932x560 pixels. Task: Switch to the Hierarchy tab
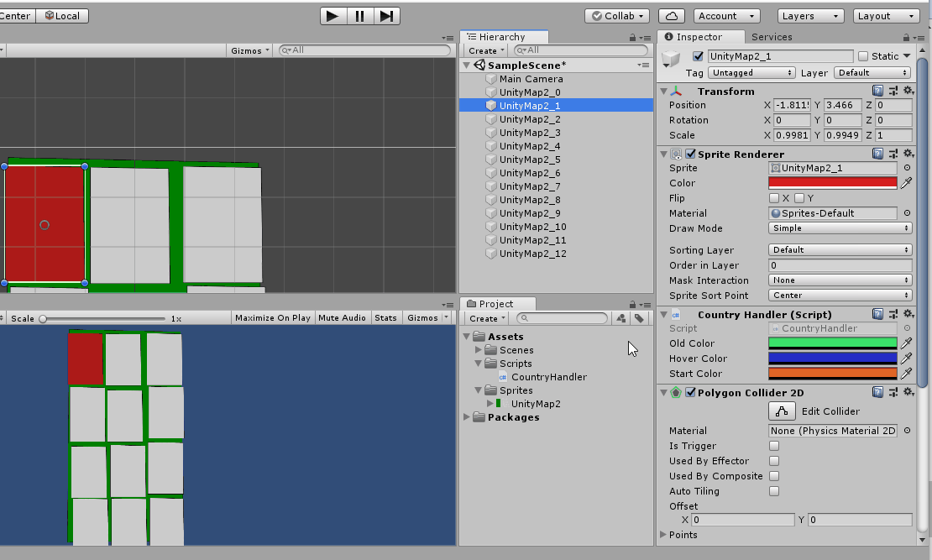[x=504, y=37]
